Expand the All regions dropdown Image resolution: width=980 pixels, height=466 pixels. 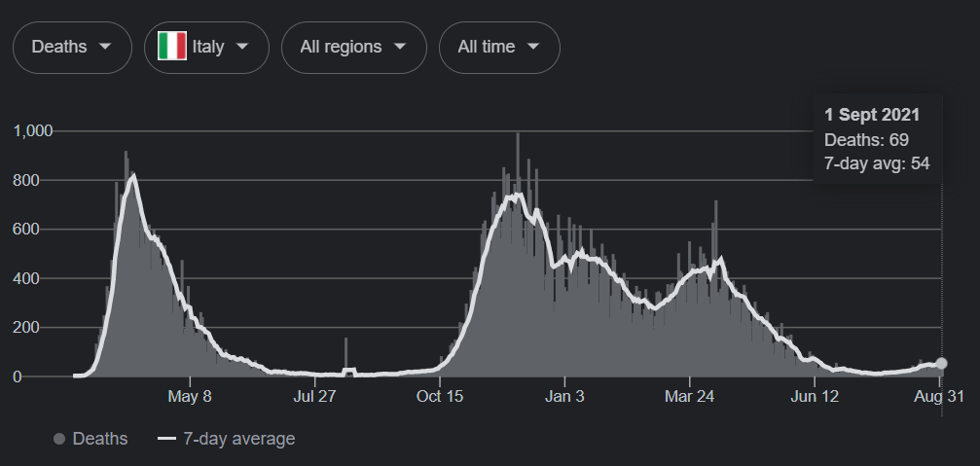353,47
